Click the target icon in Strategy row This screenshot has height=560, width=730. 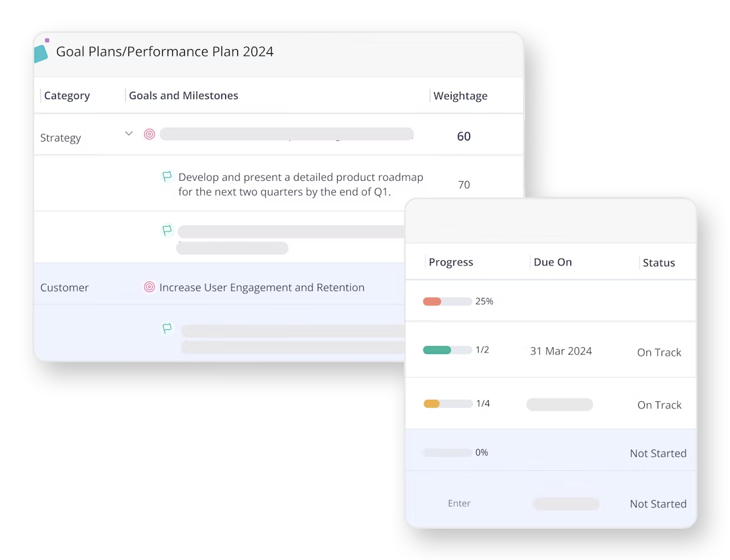pyautogui.click(x=149, y=134)
